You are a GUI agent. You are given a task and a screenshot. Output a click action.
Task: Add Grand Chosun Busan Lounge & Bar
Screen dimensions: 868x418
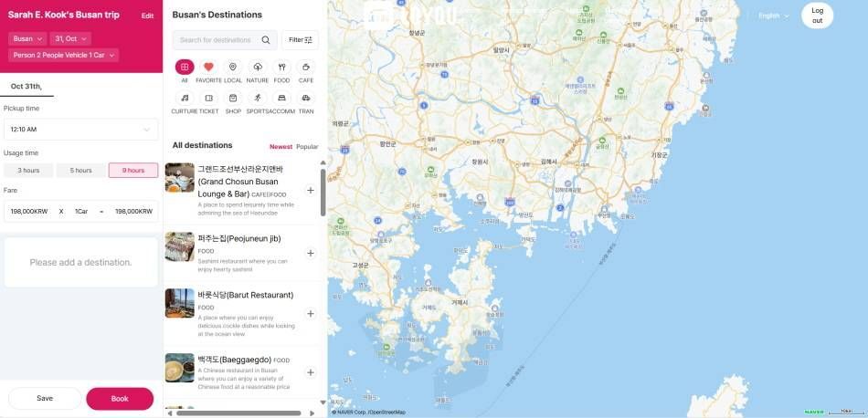pos(311,190)
